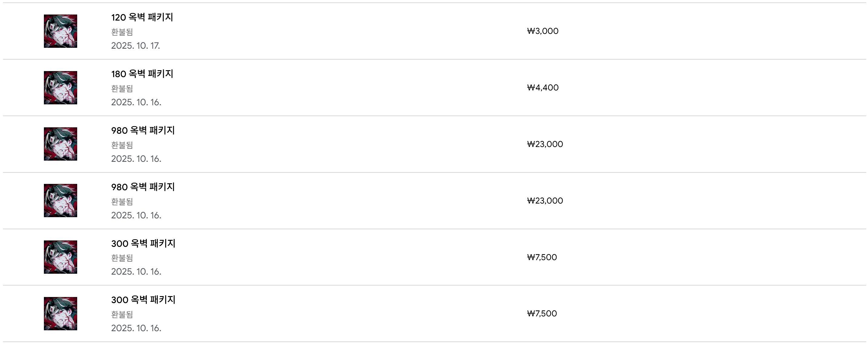Select the first 980 옥벽 패키지 title
This screenshot has width=868, height=346.
(143, 130)
